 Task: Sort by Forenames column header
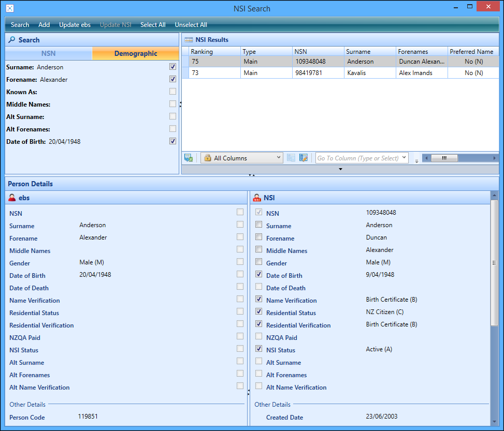coord(422,51)
